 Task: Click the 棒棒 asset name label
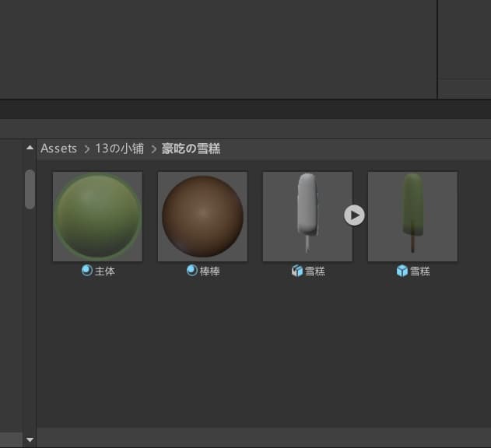pyautogui.click(x=210, y=271)
